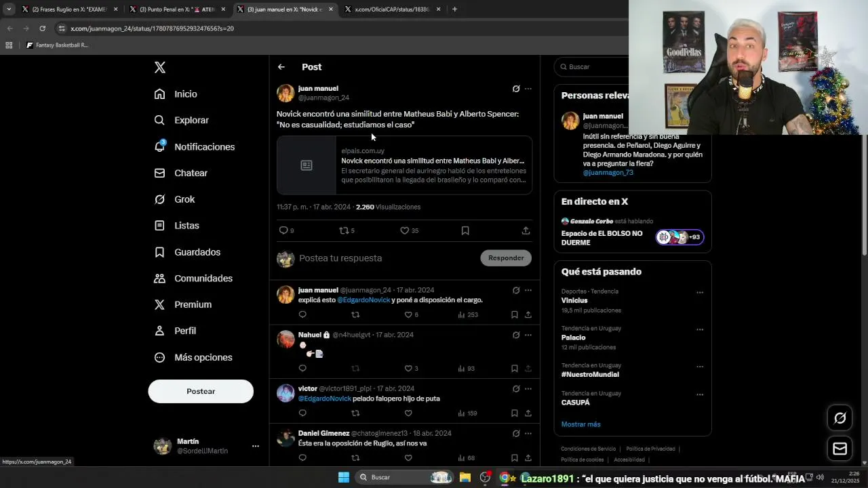Like Daniel Gimenez's reply

(408, 458)
